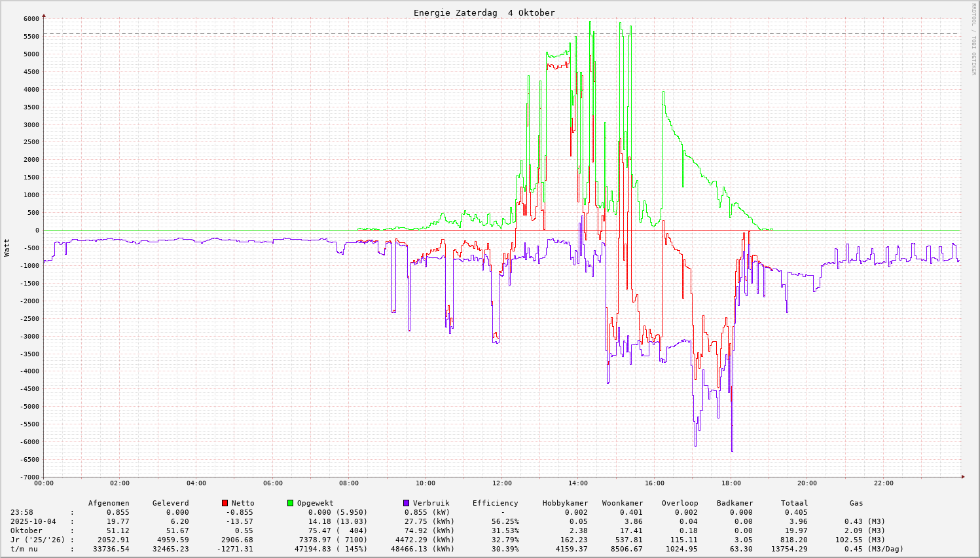Click the purple Verbruik legend swatch

[406, 503]
